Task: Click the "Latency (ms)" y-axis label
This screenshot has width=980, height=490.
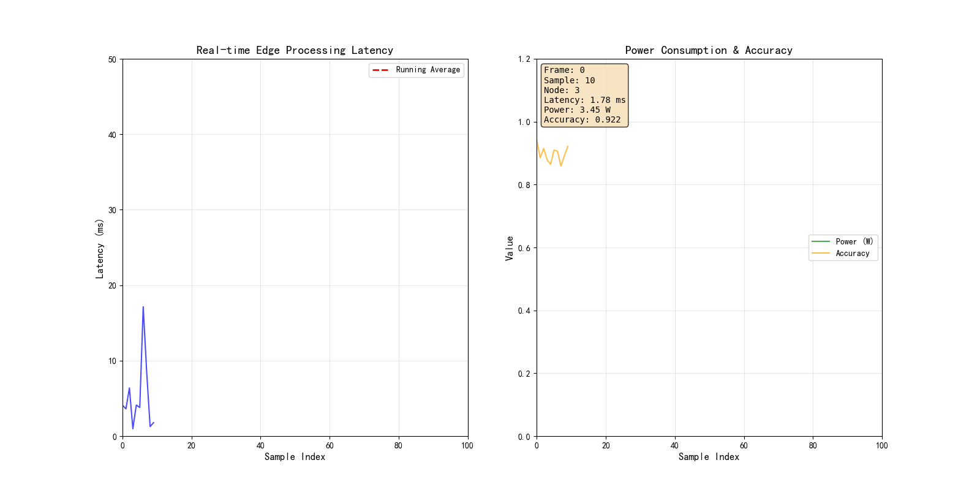Action: (99, 248)
